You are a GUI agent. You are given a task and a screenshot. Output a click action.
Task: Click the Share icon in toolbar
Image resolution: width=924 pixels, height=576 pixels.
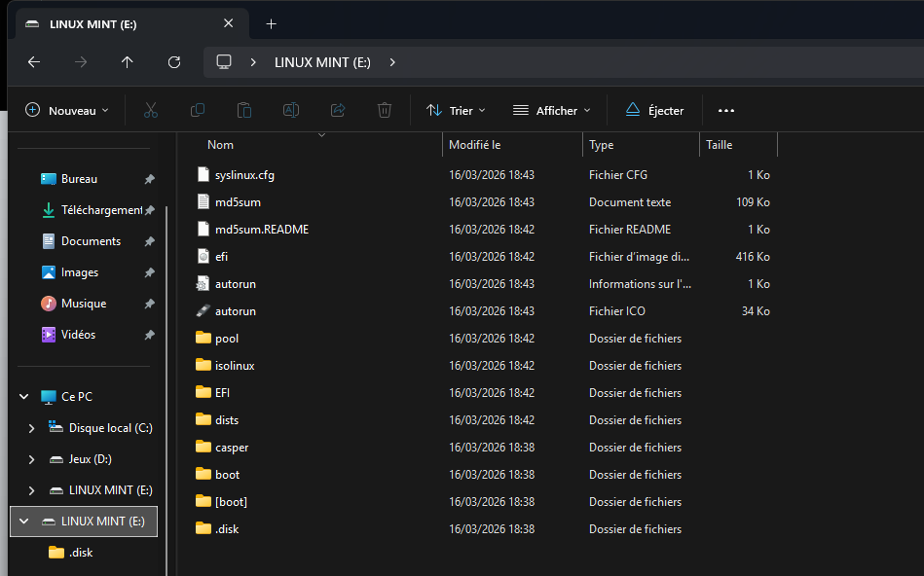coord(338,111)
